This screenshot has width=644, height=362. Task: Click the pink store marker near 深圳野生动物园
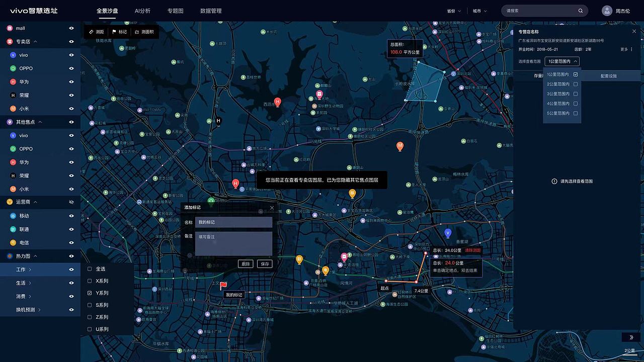pyautogui.click(x=319, y=96)
